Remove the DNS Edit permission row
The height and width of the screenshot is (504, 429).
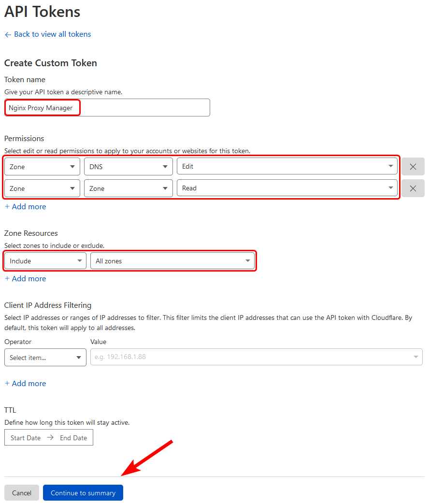click(413, 166)
